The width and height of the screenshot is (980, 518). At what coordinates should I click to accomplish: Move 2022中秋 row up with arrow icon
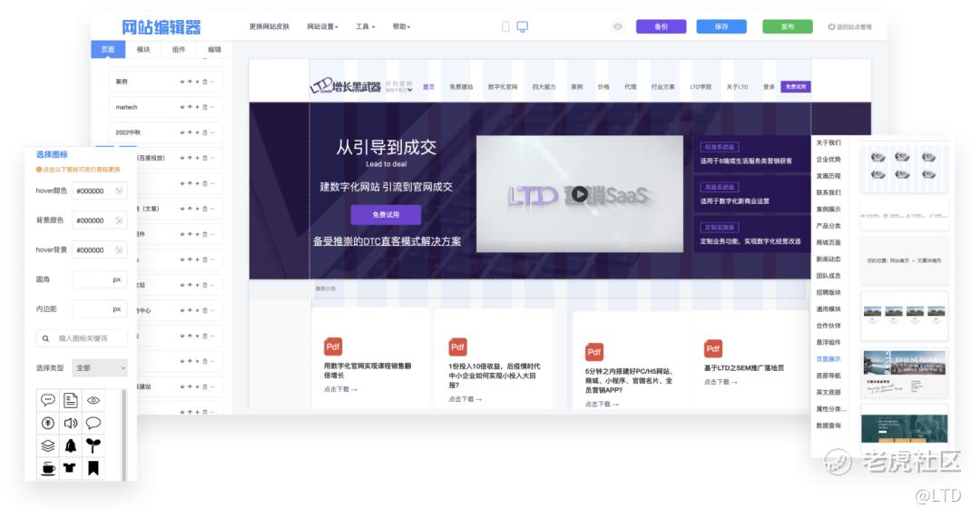(x=190, y=132)
